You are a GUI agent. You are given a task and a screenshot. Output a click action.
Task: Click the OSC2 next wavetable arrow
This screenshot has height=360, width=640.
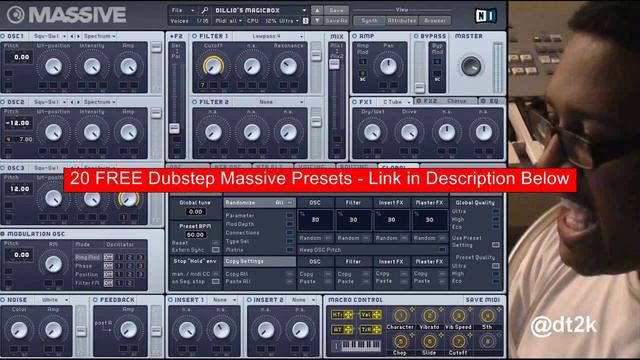78,102
